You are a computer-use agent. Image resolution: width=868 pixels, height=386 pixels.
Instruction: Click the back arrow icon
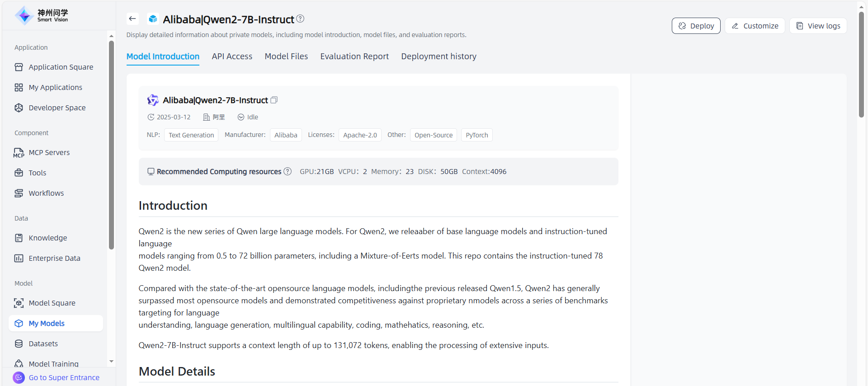tap(132, 19)
